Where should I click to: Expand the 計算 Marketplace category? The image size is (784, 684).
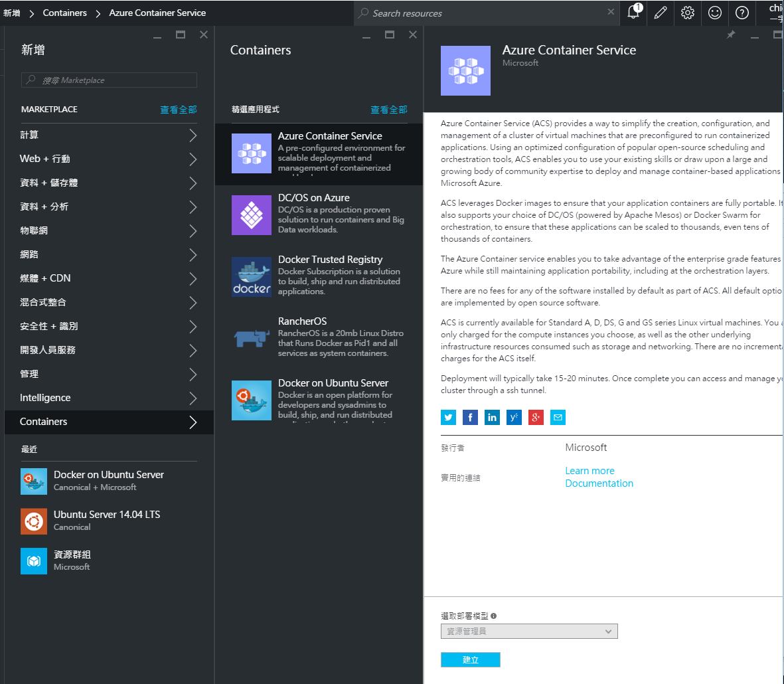[x=108, y=135]
